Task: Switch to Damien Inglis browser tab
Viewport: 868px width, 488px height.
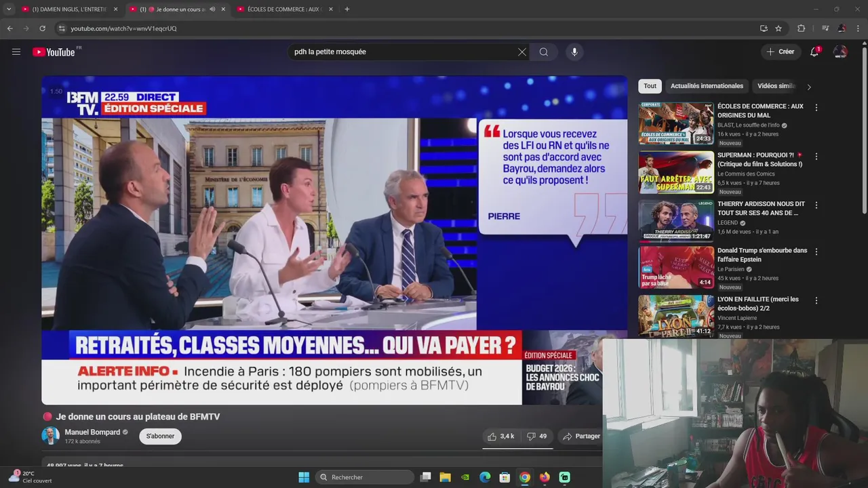Action: tap(69, 9)
